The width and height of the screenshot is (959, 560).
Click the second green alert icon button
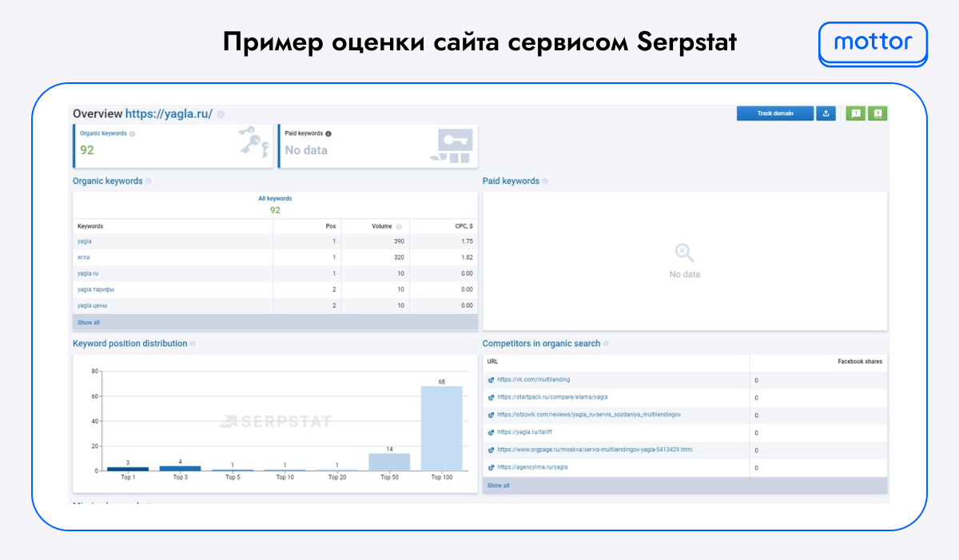pos(877,113)
